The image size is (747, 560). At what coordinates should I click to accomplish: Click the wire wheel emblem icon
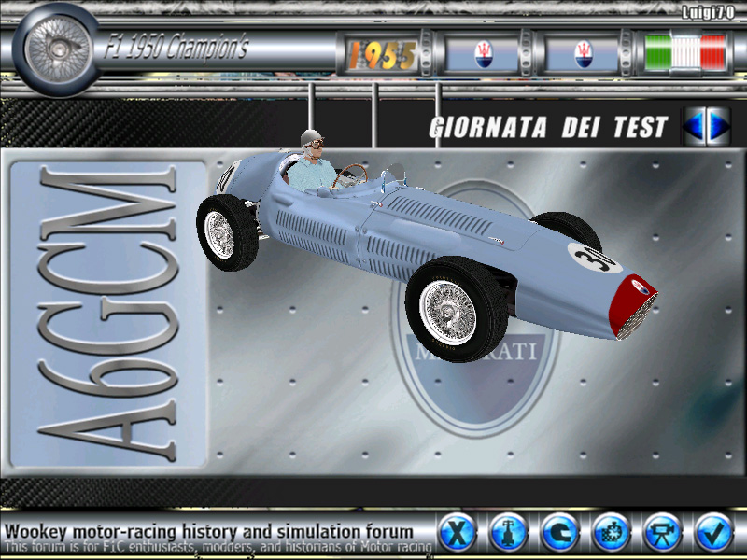(x=57, y=49)
